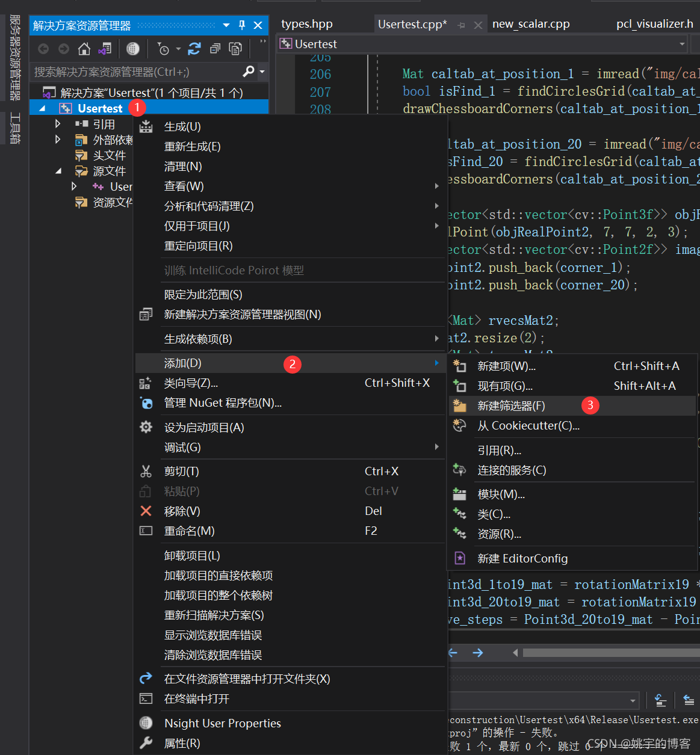The height and width of the screenshot is (755, 700).
Task: Navigate back in Solution Explorer
Action: click(x=43, y=49)
